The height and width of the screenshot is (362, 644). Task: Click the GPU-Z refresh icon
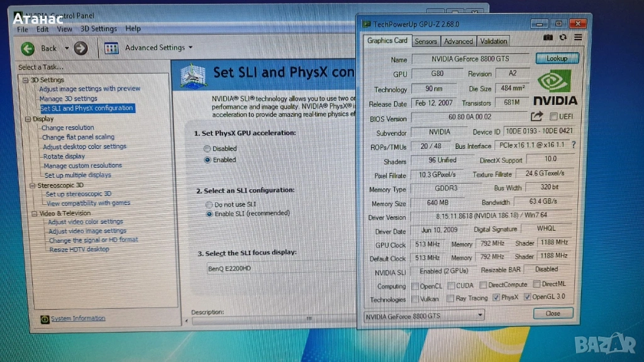pyautogui.click(x=563, y=38)
